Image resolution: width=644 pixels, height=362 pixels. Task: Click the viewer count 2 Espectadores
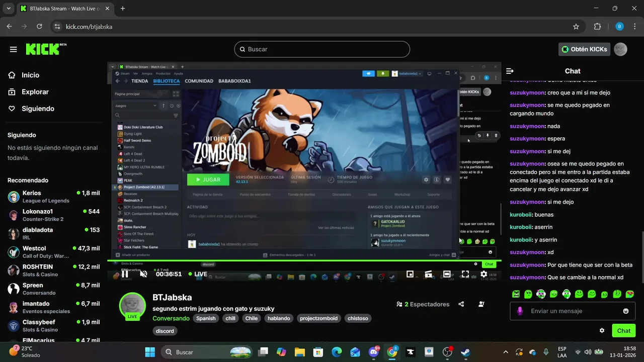click(423, 304)
